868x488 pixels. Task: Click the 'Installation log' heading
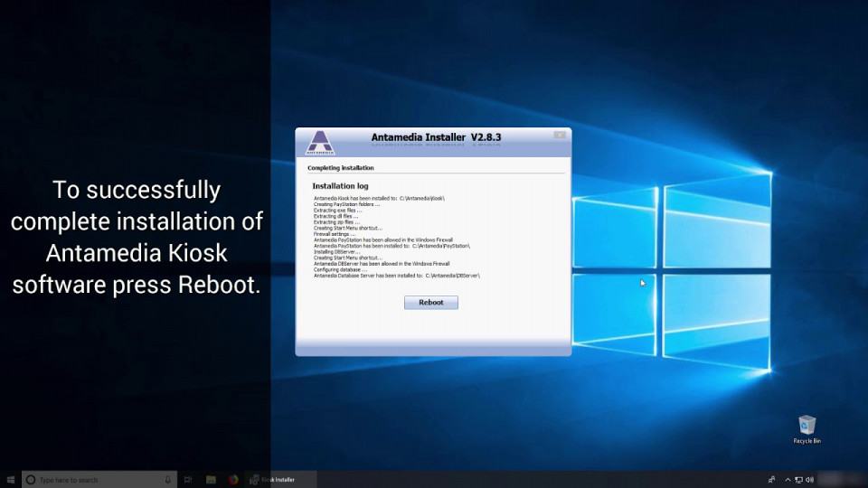340,186
